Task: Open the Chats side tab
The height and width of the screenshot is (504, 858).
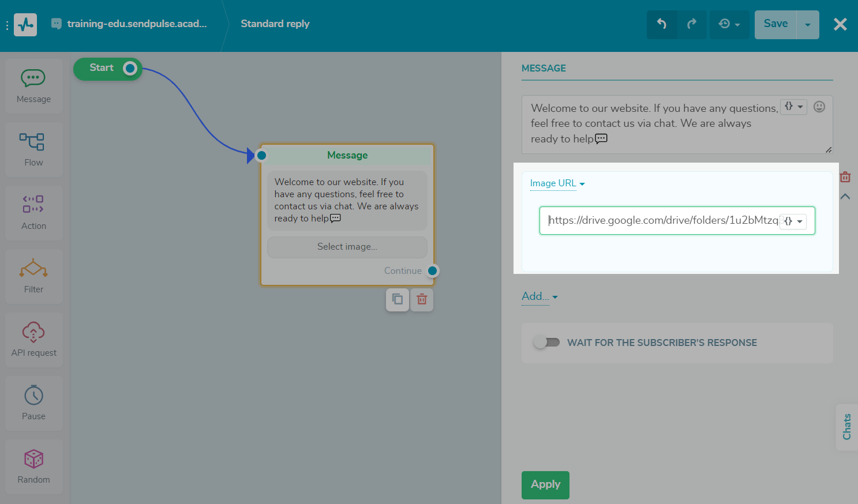Action: click(x=847, y=427)
